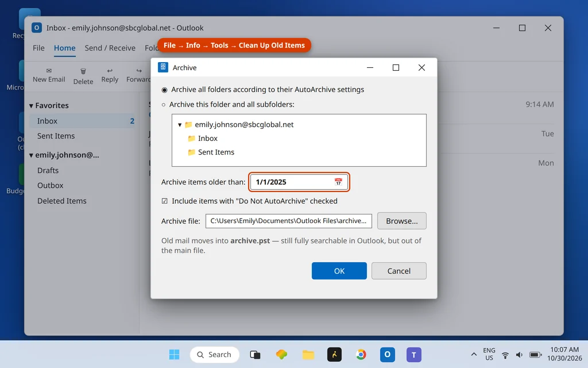Select Sent Items in Archive folder tree
The width and height of the screenshot is (588, 368).
pos(216,152)
